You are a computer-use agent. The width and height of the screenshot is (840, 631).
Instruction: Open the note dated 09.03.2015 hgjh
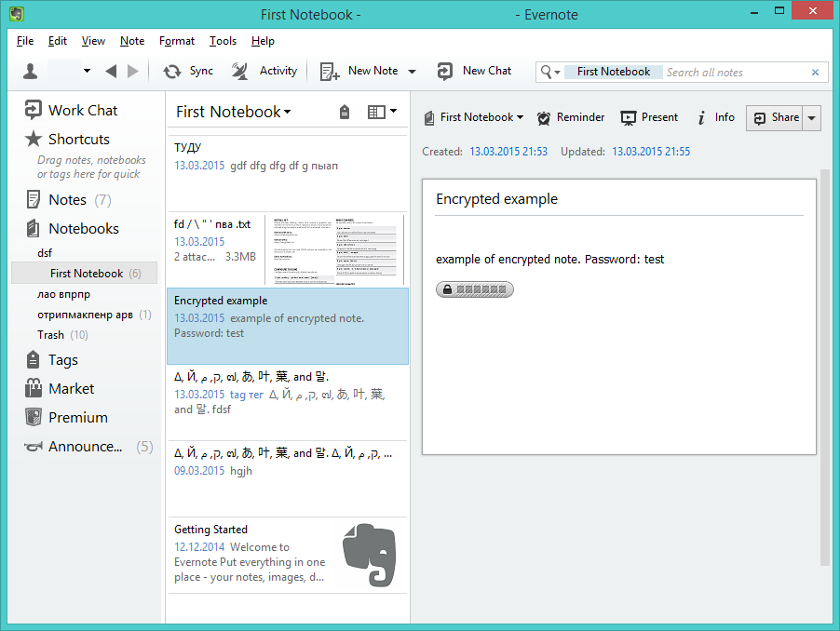pyautogui.click(x=287, y=478)
